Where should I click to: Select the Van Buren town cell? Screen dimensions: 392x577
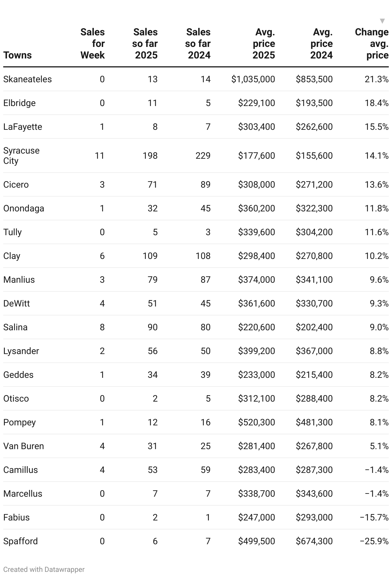click(x=23, y=446)
